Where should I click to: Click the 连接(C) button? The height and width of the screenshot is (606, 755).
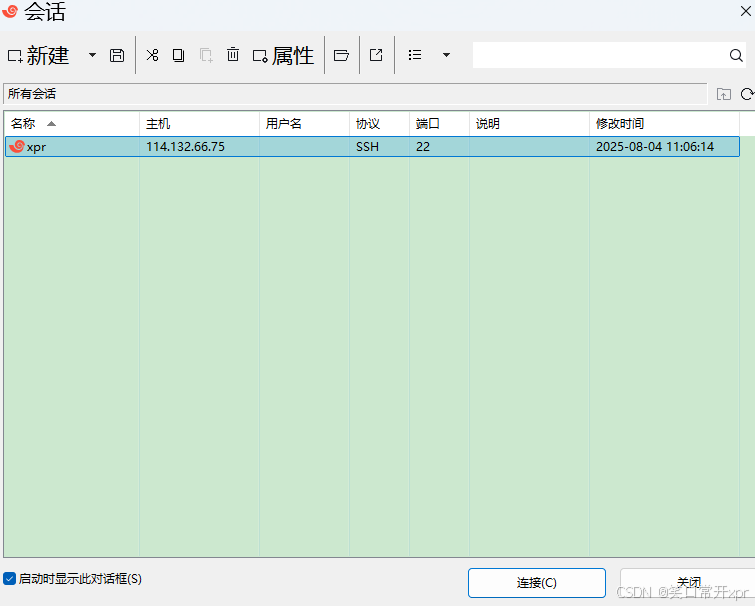point(536,583)
